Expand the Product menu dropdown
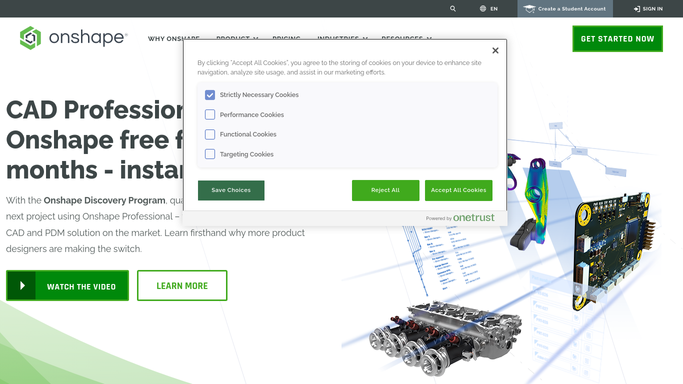The width and height of the screenshot is (683, 384). point(237,38)
